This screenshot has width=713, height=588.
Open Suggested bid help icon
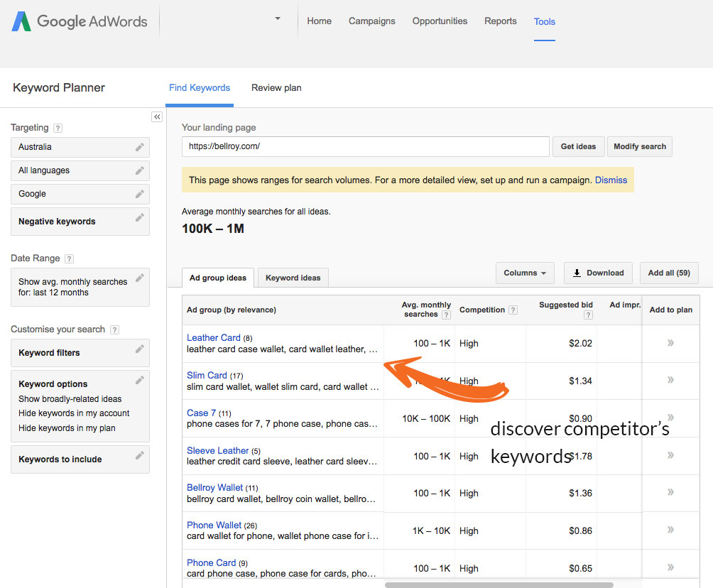point(589,315)
